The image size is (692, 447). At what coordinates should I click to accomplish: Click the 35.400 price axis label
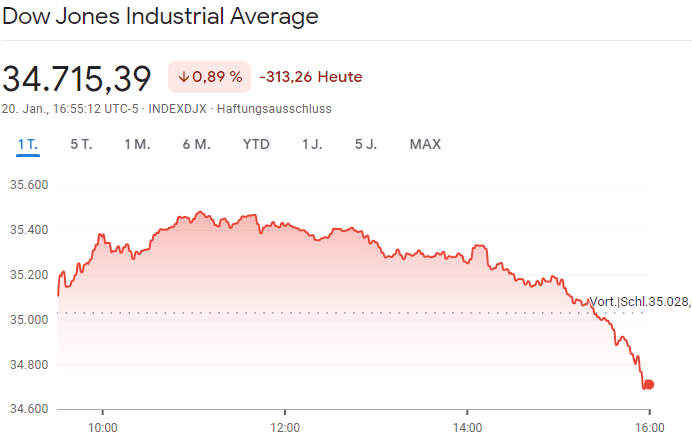tap(29, 230)
